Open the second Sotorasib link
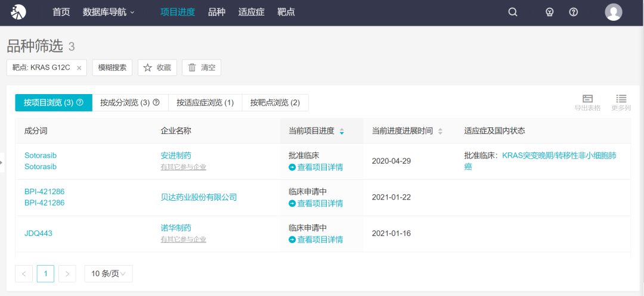The image size is (644, 296). click(41, 167)
